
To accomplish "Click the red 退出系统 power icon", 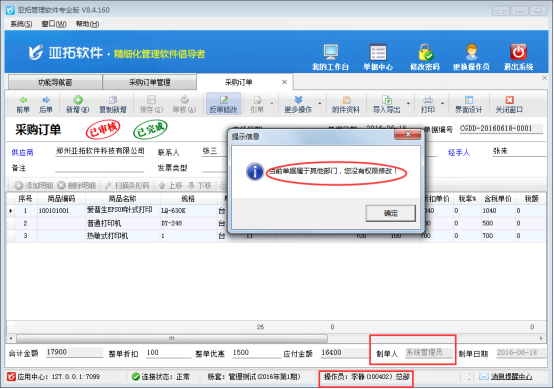I will [x=518, y=52].
